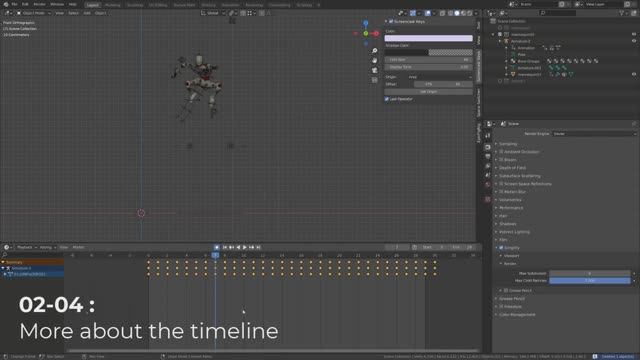Toggle the Ambient Occlusion checkbox
This screenshot has height=360, width=640.
click(x=502, y=152)
